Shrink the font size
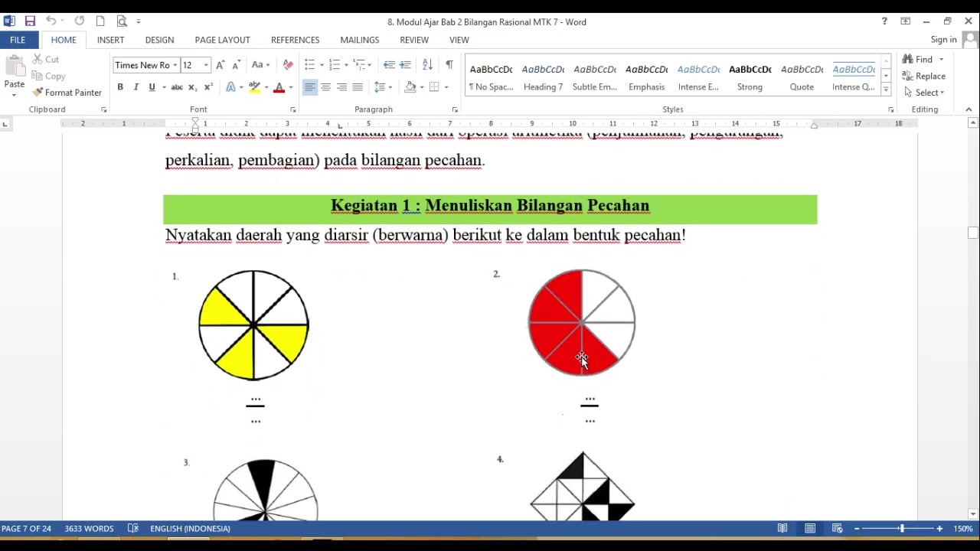 (x=236, y=65)
